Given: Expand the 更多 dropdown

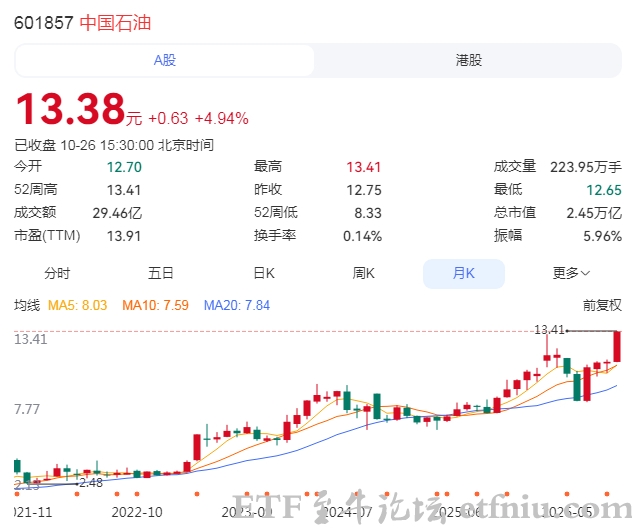Looking at the screenshot, I should [x=571, y=273].
